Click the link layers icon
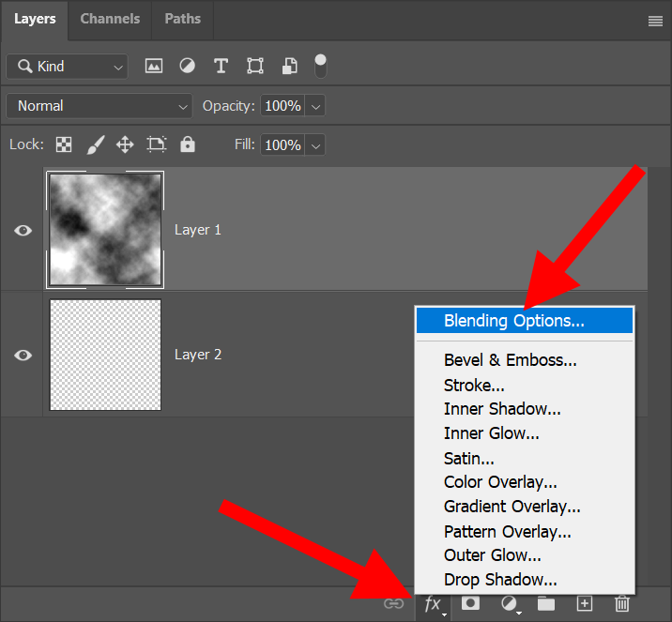 click(394, 604)
